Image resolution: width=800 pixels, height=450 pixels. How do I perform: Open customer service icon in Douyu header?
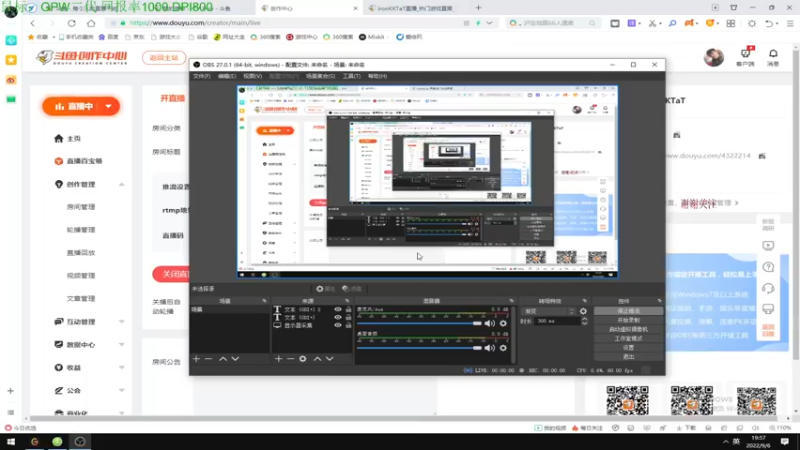[x=745, y=57]
